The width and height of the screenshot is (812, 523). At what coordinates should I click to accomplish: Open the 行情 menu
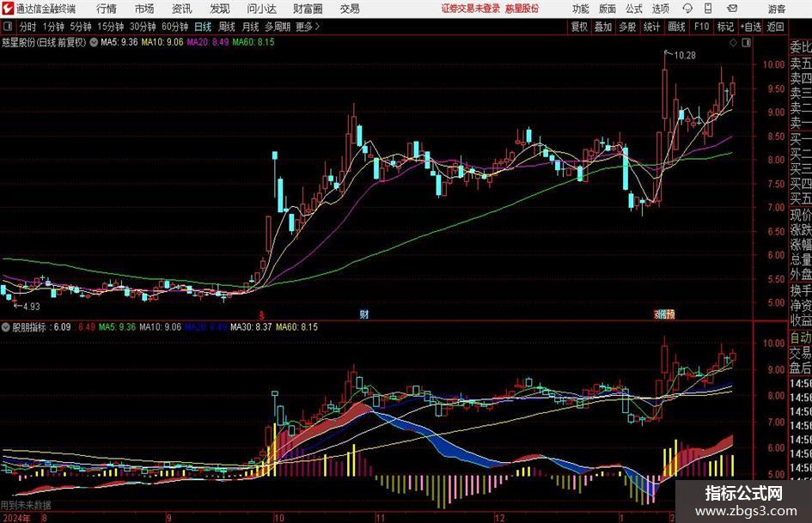(x=107, y=9)
